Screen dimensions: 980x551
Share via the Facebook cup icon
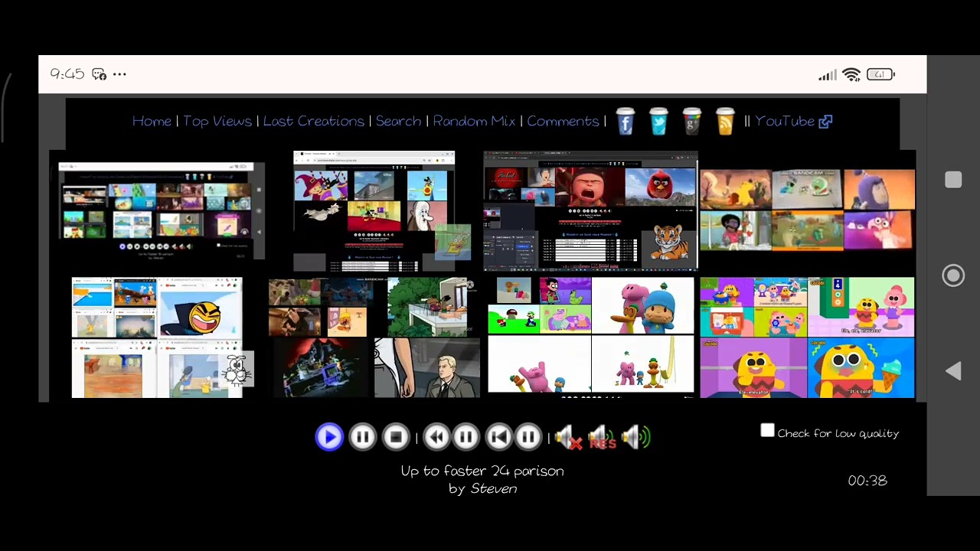click(626, 121)
